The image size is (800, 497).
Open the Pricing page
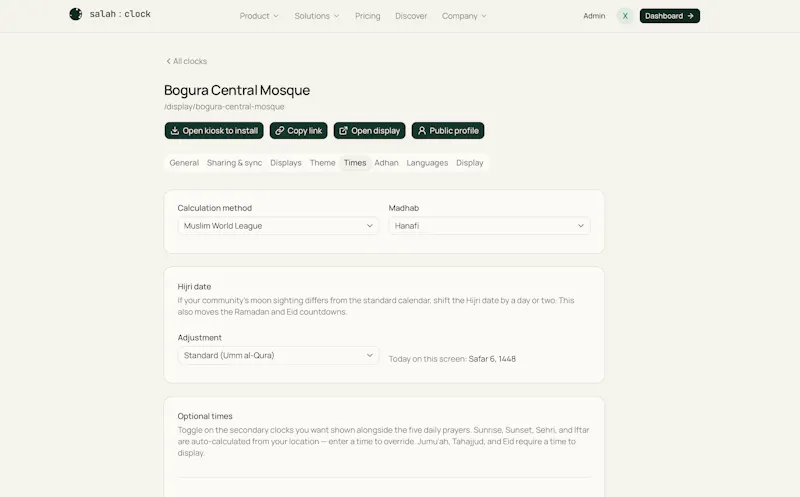(367, 16)
